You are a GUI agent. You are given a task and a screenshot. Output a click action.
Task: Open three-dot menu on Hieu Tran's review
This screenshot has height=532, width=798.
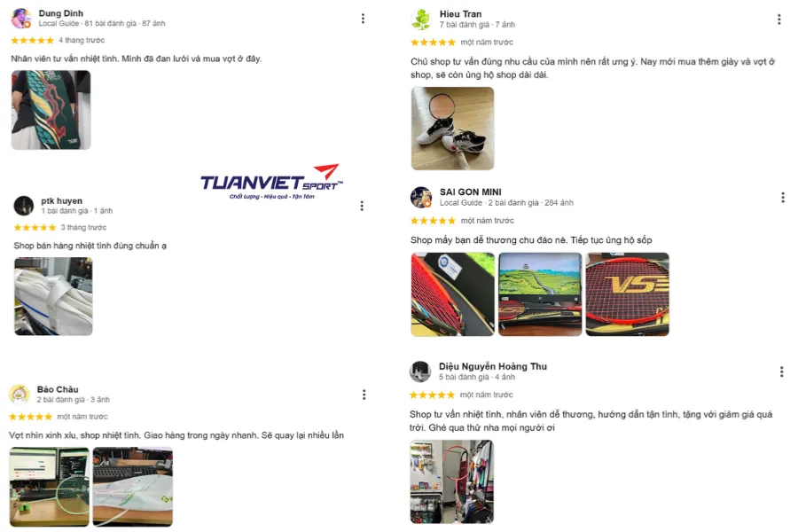(779, 20)
